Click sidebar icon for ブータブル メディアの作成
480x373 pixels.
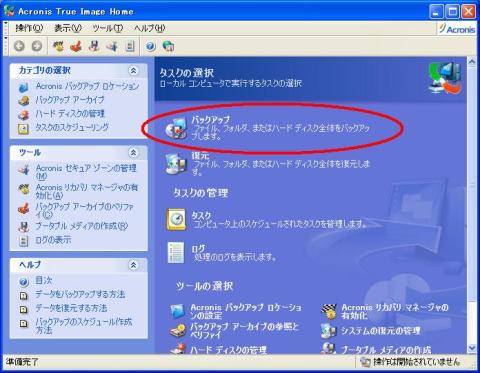pos(23,227)
